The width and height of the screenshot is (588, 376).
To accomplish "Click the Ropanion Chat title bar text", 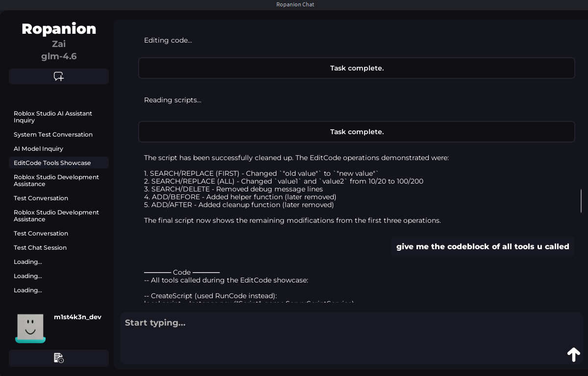I will pyautogui.click(x=295, y=4).
